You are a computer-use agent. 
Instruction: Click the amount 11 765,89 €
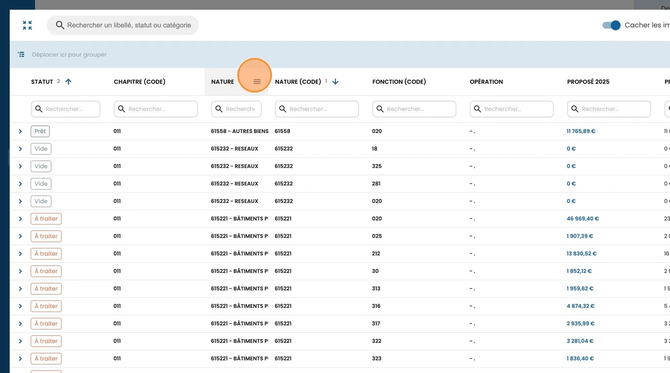tap(581, 131)
